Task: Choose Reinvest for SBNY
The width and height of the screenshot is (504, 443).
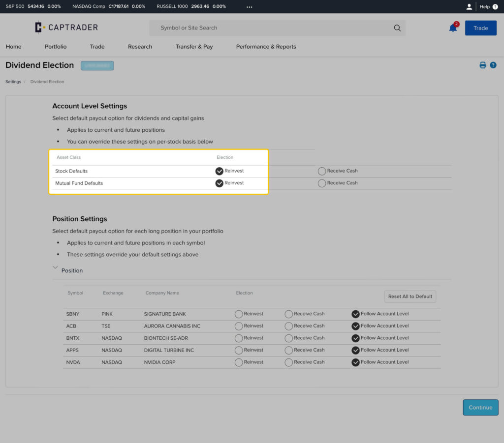Action: coord(239,314)
